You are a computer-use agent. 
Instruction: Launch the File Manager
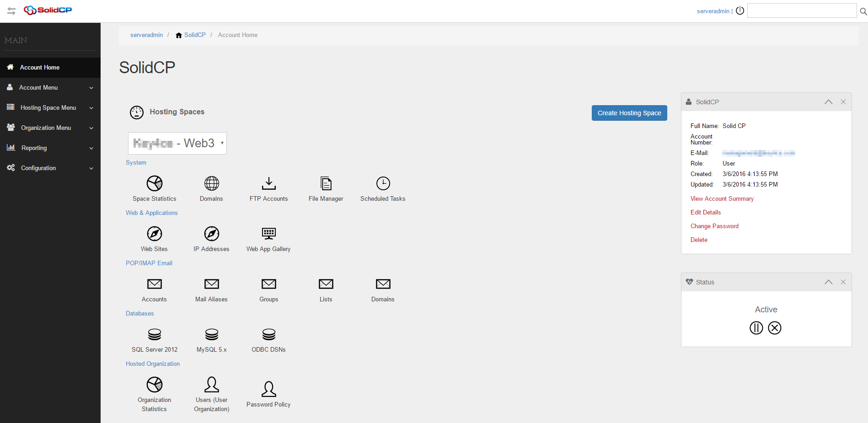pos(326,184)
